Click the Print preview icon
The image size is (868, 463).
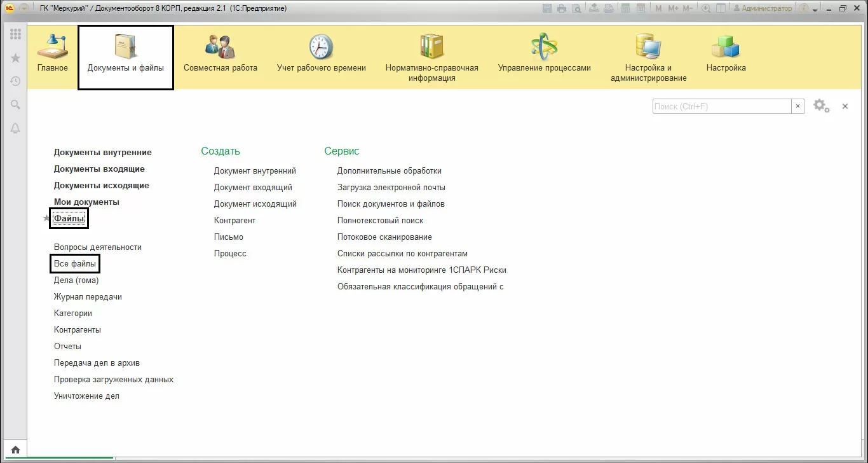click(x=576, y=9)
